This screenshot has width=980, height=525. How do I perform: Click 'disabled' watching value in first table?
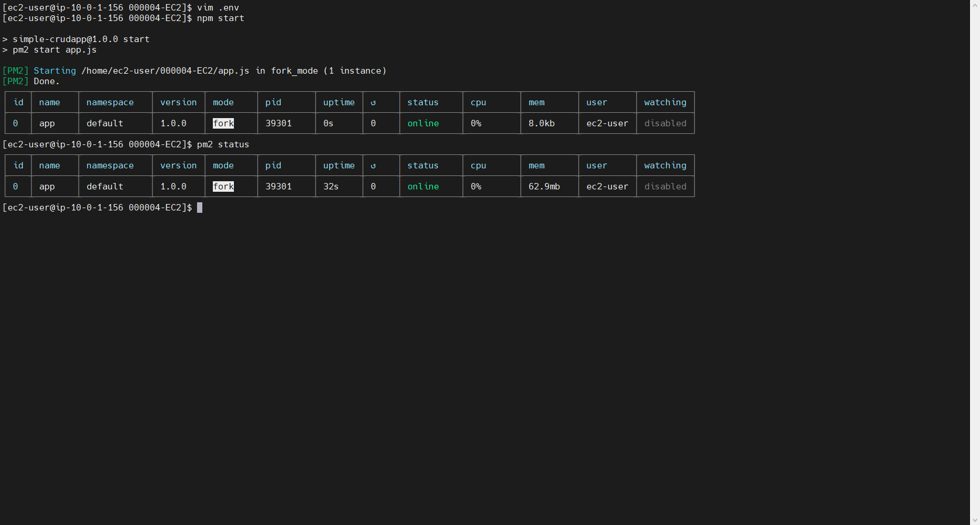[665, 123]
